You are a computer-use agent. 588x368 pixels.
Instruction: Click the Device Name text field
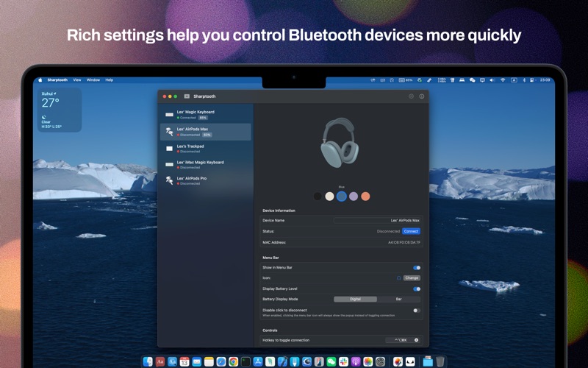pyautogui.click(x=377, y=220)
